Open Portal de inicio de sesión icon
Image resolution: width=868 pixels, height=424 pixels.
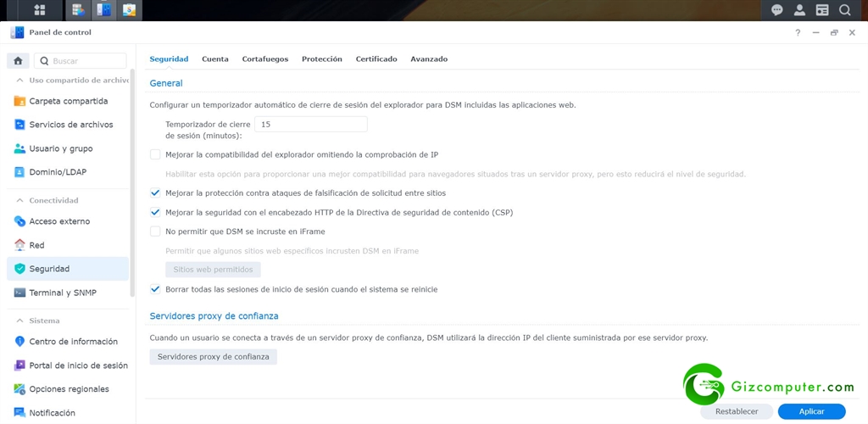pos(20,365)
